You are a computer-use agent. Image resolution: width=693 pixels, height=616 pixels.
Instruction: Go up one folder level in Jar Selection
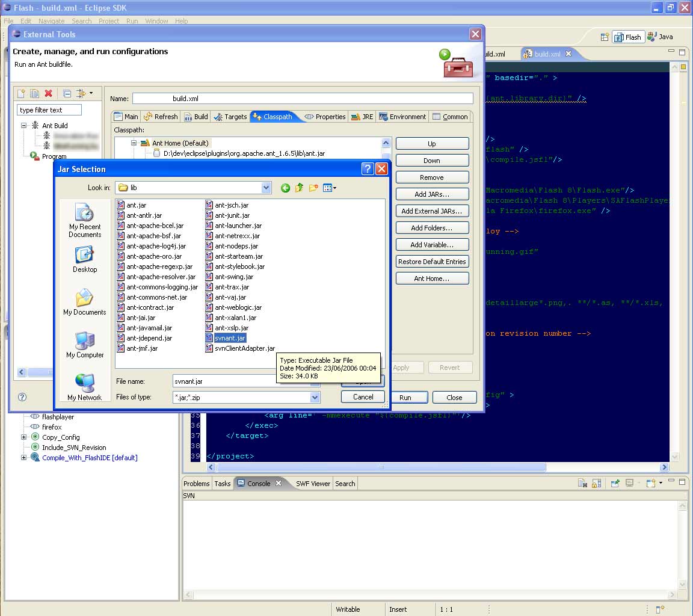(299, 188)
